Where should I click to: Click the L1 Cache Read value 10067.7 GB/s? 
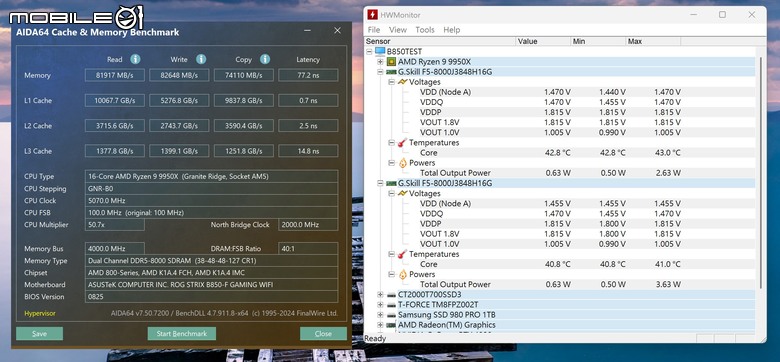pyautogui.click(x=115, y=100)
